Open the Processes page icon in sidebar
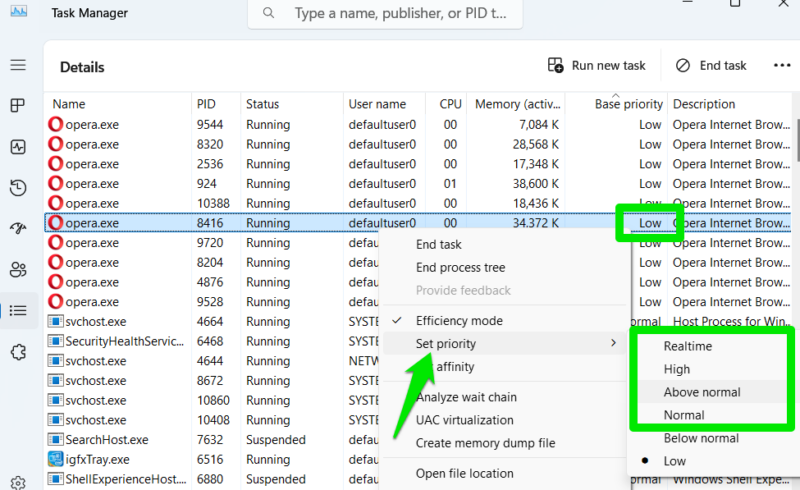This screenshot has height=490, width=800. click(x=18, y=106)
